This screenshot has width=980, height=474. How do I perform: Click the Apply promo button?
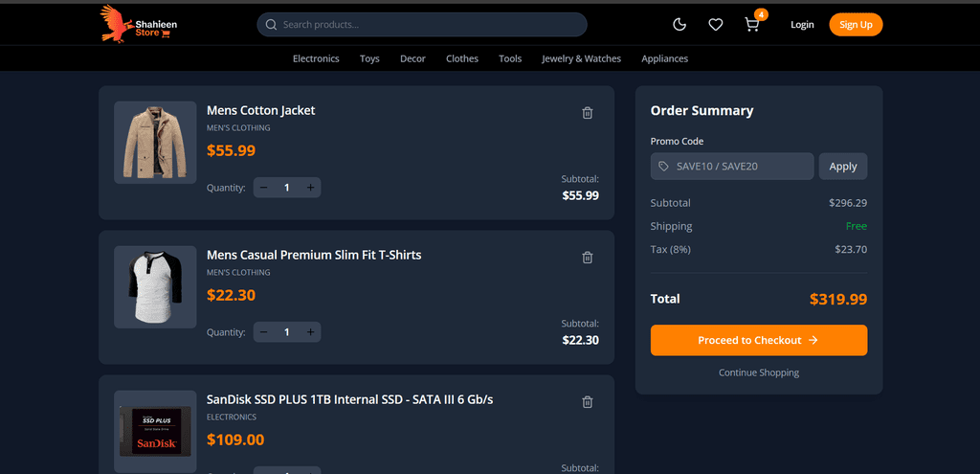[843, 167]
